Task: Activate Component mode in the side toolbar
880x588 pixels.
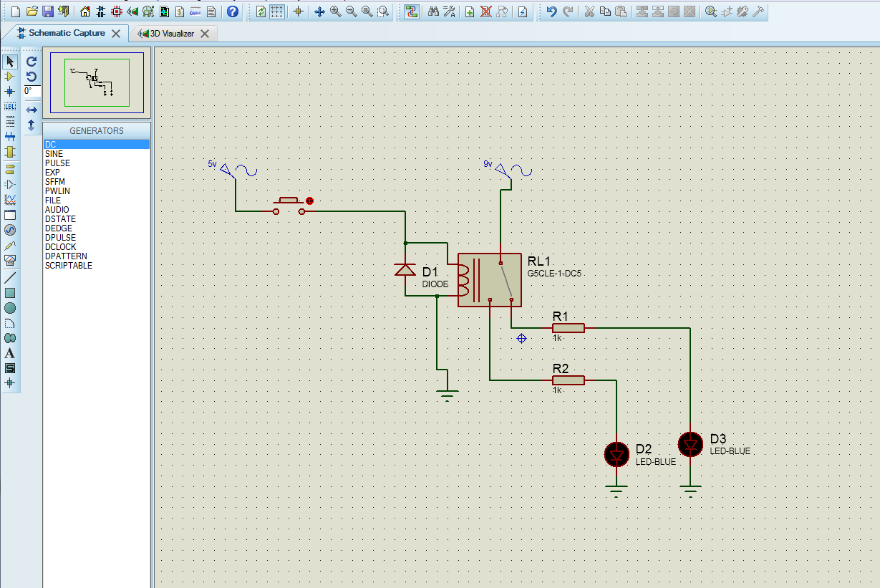Action: [x=10, y=76]
